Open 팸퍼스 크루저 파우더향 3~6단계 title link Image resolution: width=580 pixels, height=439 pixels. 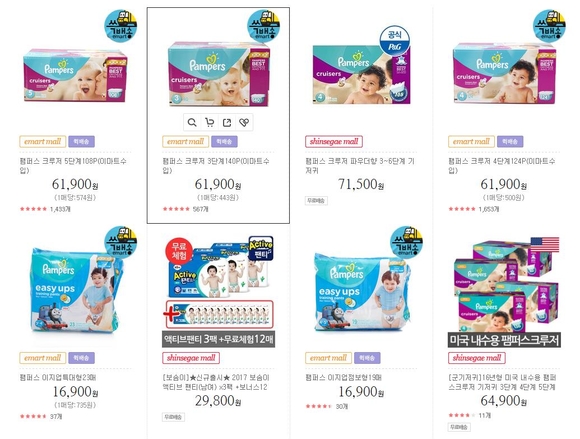tap(360, 165)
